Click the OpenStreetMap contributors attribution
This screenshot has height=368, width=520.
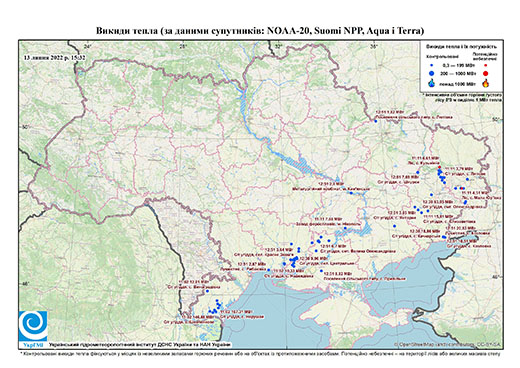(x=448, y=344)
